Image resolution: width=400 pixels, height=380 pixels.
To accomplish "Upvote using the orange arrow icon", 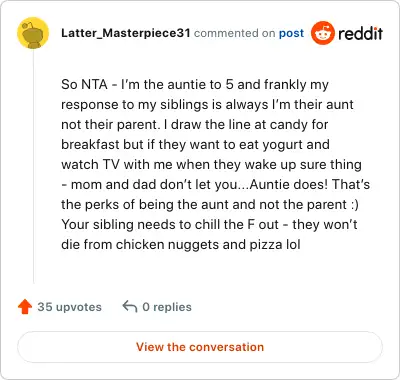I will pos(25,307).
